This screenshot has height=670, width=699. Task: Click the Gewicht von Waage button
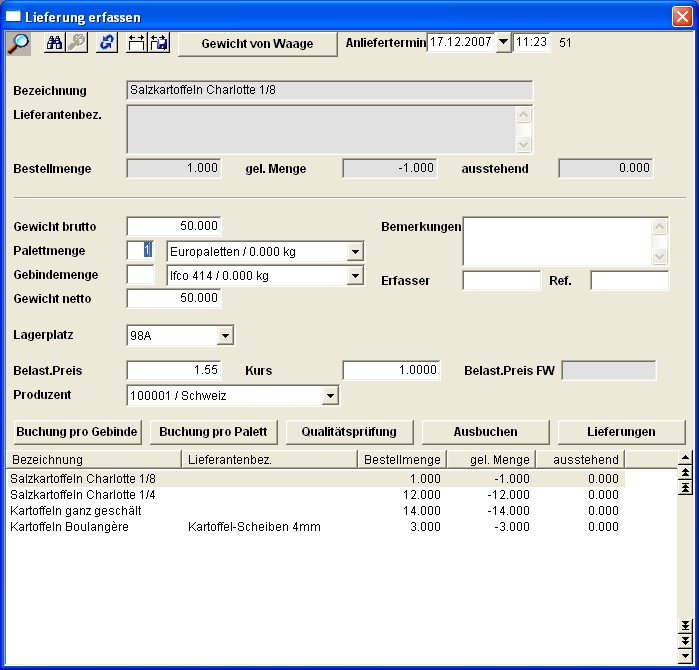(257, 44)
